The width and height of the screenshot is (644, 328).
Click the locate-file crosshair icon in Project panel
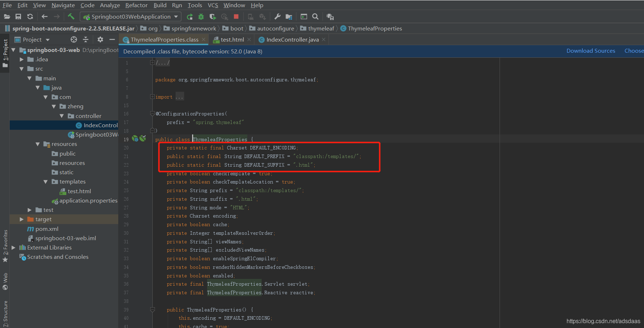coord(74,39)
